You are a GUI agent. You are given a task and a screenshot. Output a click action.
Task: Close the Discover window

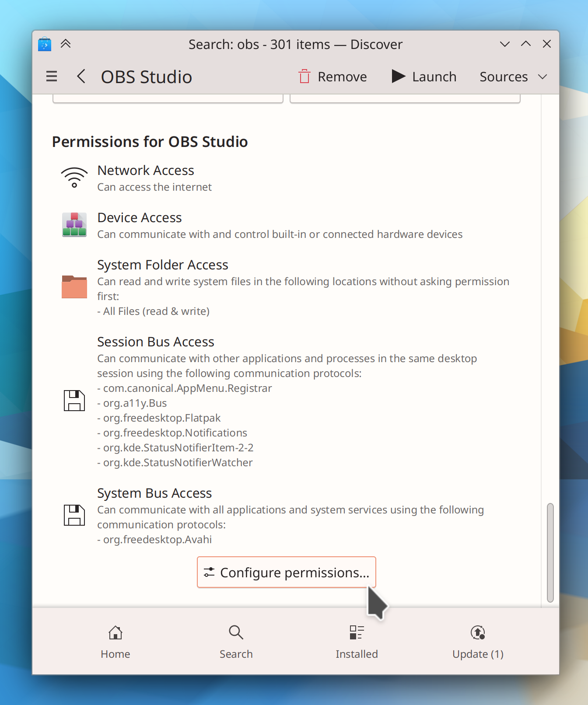(x=547, y=44)
